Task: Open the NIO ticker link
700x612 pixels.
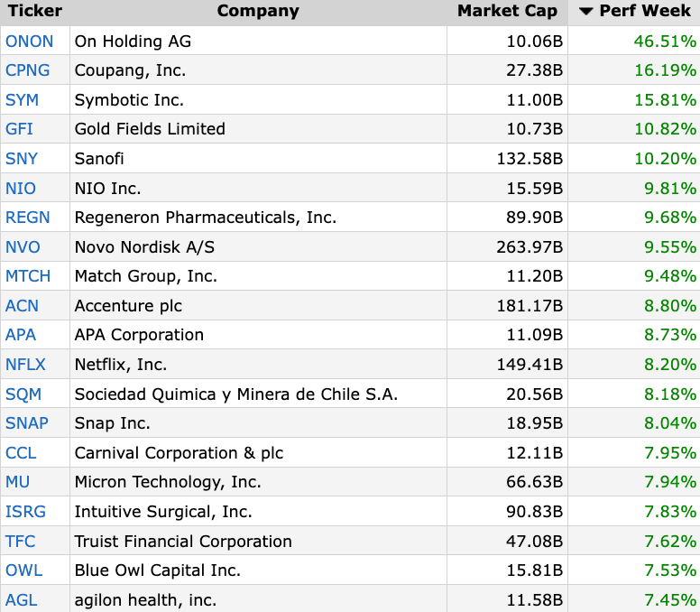Action: (x=20, y=189)
